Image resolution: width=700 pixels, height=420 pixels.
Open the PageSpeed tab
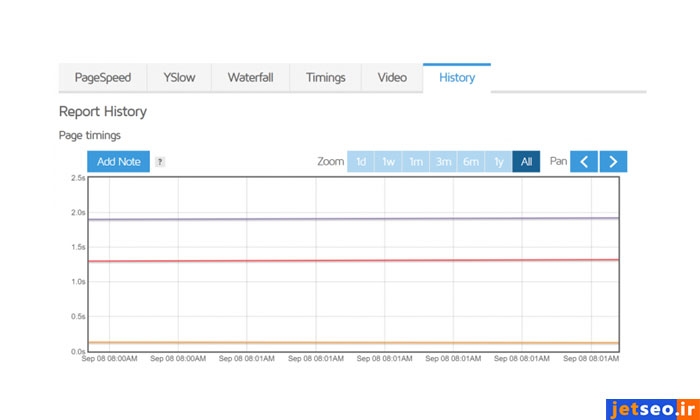(x=103, y=78)
